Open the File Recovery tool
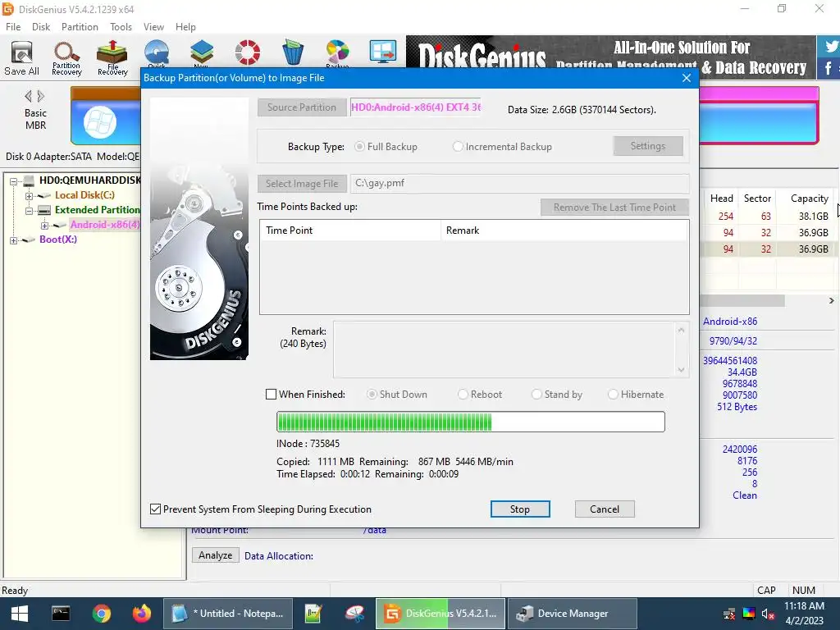This screenshot has width=840, height=630. pos(112,58)
